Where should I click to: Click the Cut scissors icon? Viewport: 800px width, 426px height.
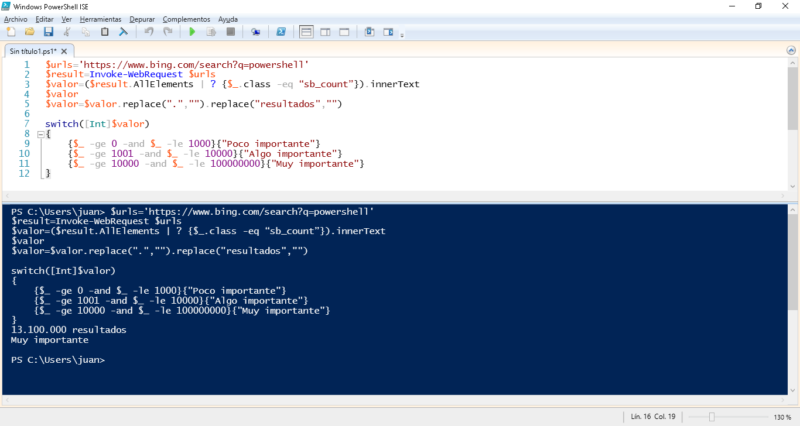tap(68, 32)
